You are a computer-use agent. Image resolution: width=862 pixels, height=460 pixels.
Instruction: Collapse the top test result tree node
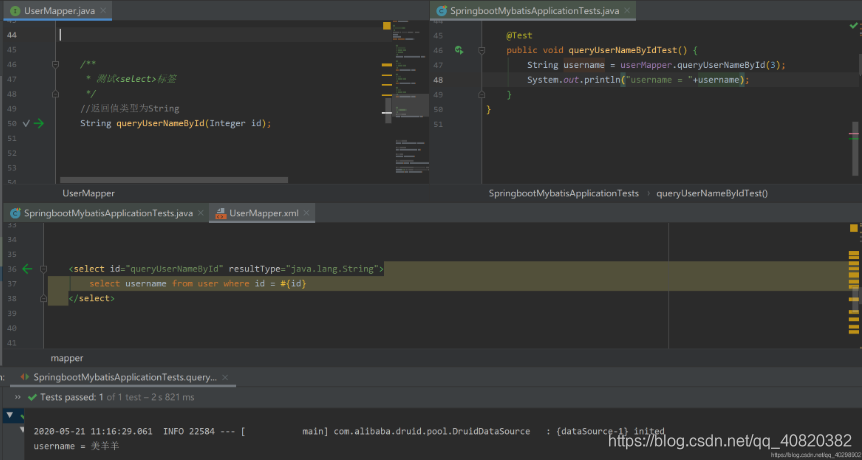(9, 415)
